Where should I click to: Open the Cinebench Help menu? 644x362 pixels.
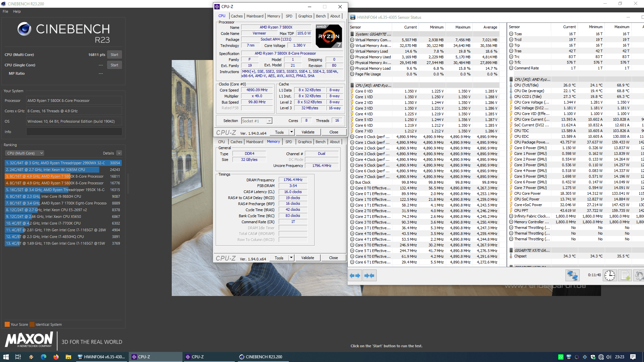pyautogui.click(x=17, y=11)
